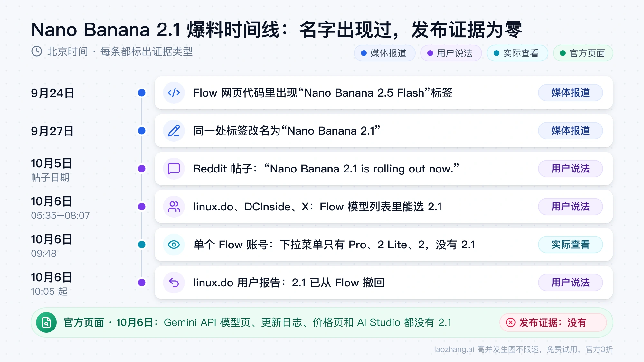Click the 09:48 timestamp
Screen dimensions: 644x362
coord(44,254)
